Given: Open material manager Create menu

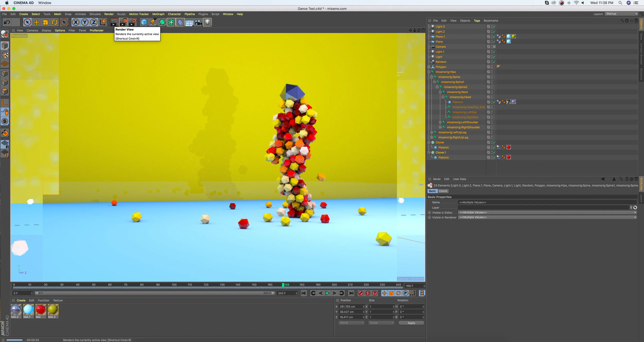Looking at the screenshot, I should pos(21,300).
